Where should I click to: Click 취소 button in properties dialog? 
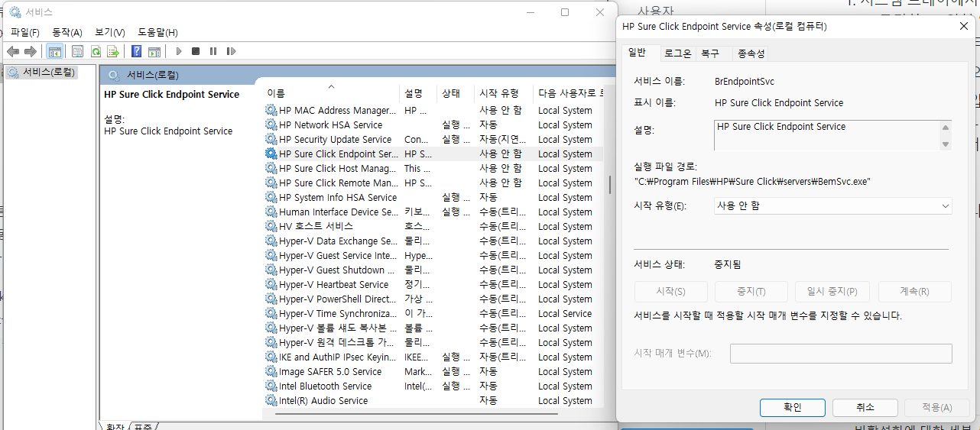[865, 407]
